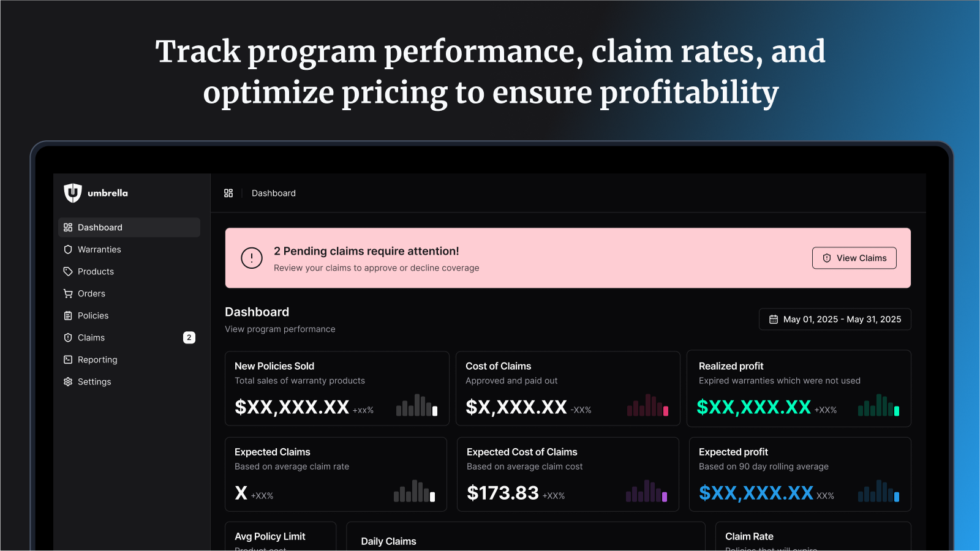Click the Dashboard breadcrumb label

click(x=274, y=193)
